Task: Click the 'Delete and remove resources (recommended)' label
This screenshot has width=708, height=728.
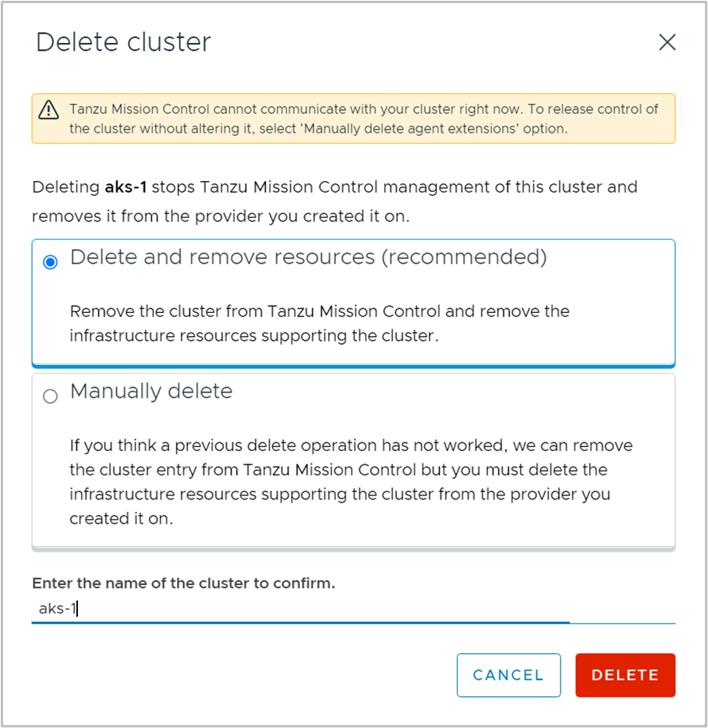Action: pyautogui.click(x=308, y=257)
